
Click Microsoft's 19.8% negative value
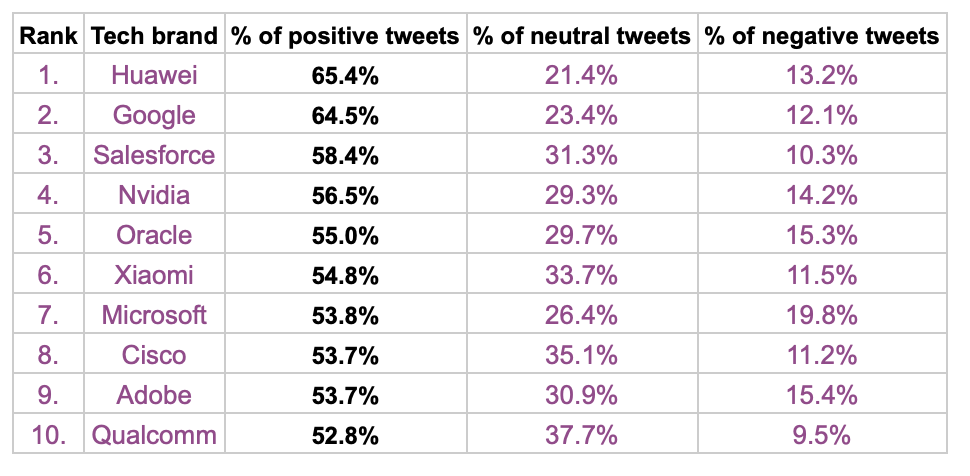point(822,316)
